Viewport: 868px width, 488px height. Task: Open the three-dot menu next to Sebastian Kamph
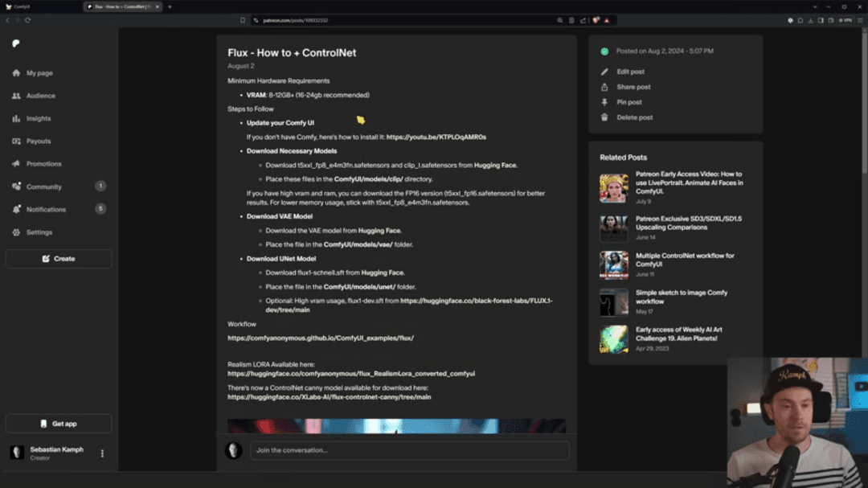(102, 453)
